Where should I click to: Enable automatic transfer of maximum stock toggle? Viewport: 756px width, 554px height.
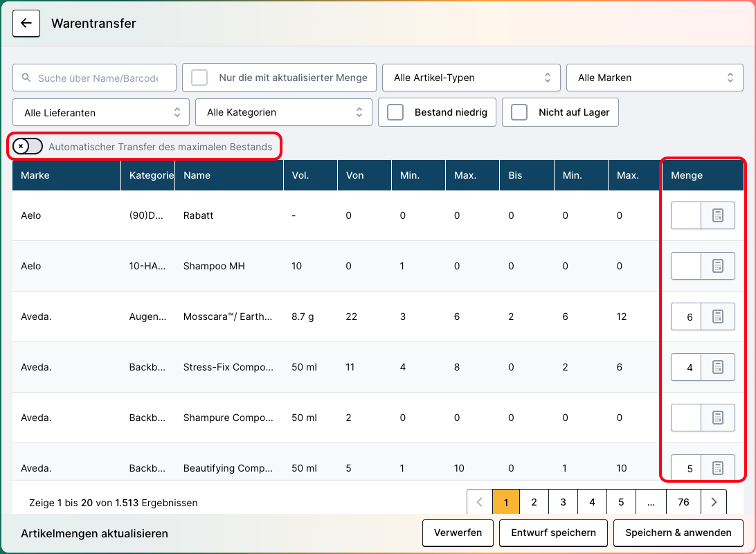pos(28,147)
